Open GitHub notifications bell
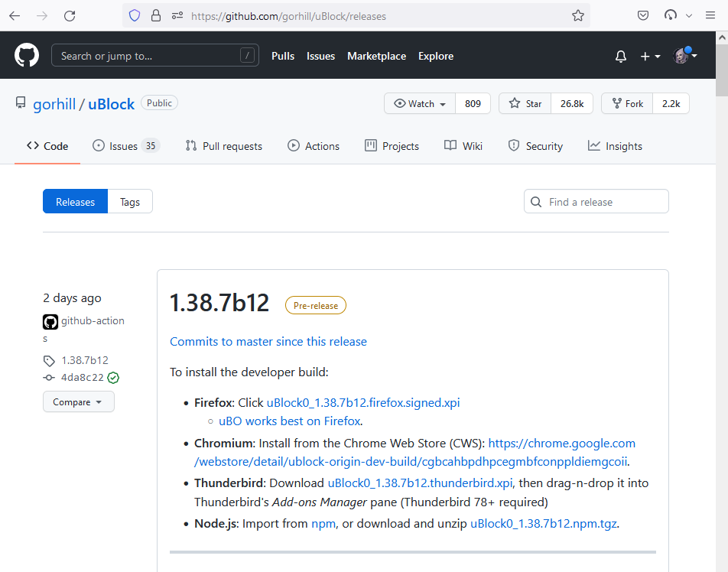Viewport: 728px width, 572px height. coord(621,56)
